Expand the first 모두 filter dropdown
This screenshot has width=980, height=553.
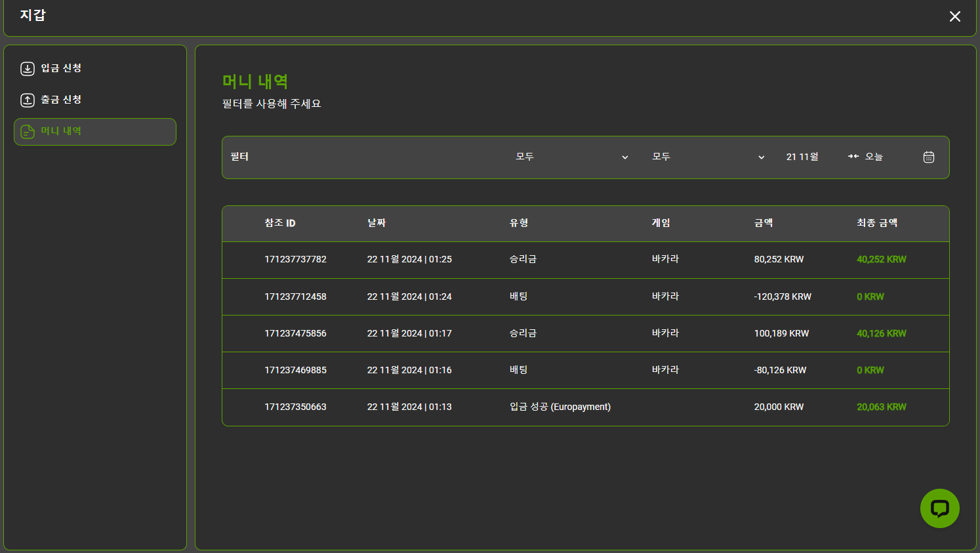(571, 157)
